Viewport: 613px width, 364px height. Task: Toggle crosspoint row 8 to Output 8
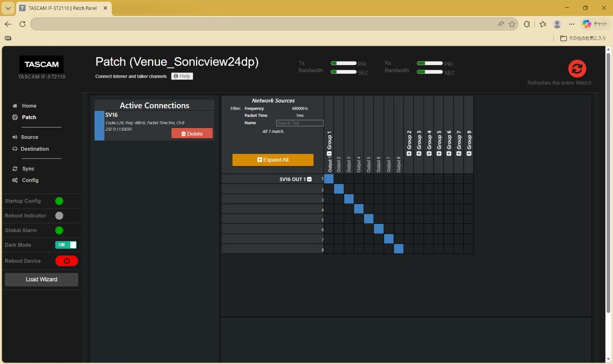[398, 249]
